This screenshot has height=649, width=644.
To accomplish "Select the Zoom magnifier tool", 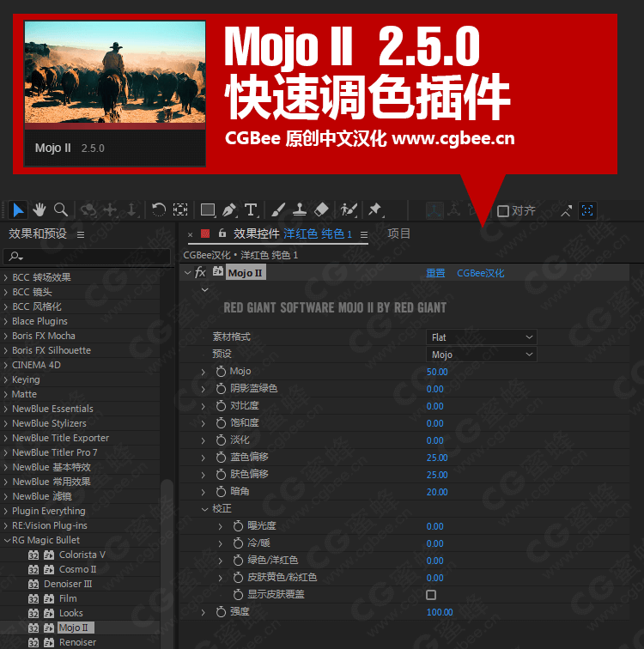I will coord(61,209).
